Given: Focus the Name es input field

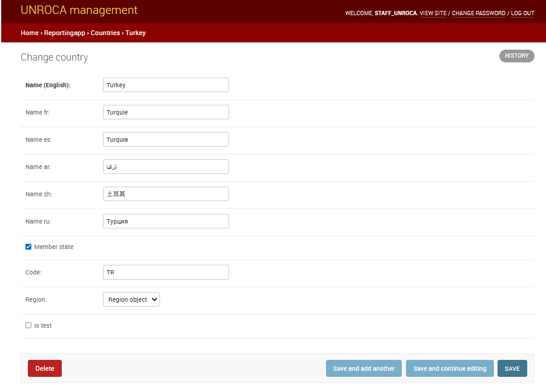Looking at the screenshot, I should pos(166,139).
